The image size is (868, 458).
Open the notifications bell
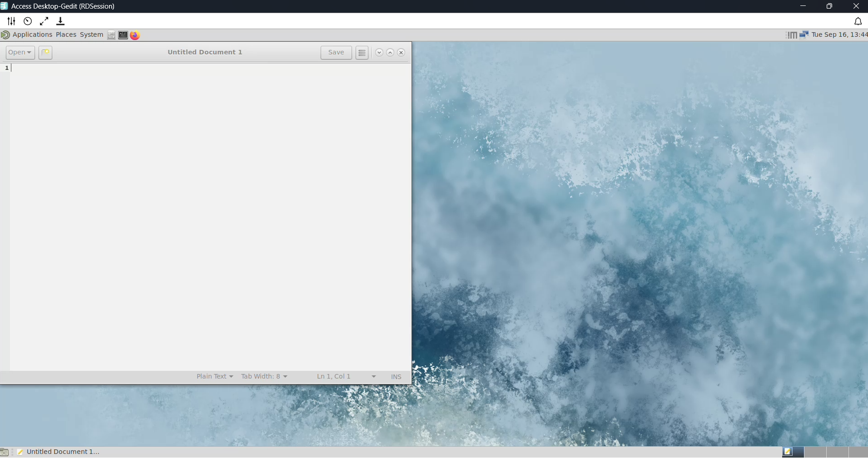(x=858, y=21)
